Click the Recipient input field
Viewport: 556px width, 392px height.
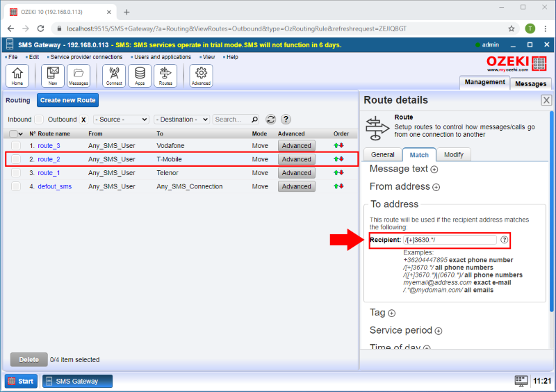click(x=450, y=240)
